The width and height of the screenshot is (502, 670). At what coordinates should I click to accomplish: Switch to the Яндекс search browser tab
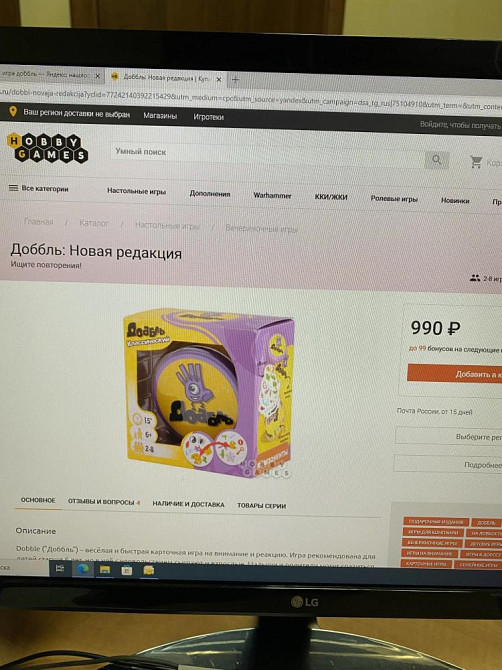point(47,74)
